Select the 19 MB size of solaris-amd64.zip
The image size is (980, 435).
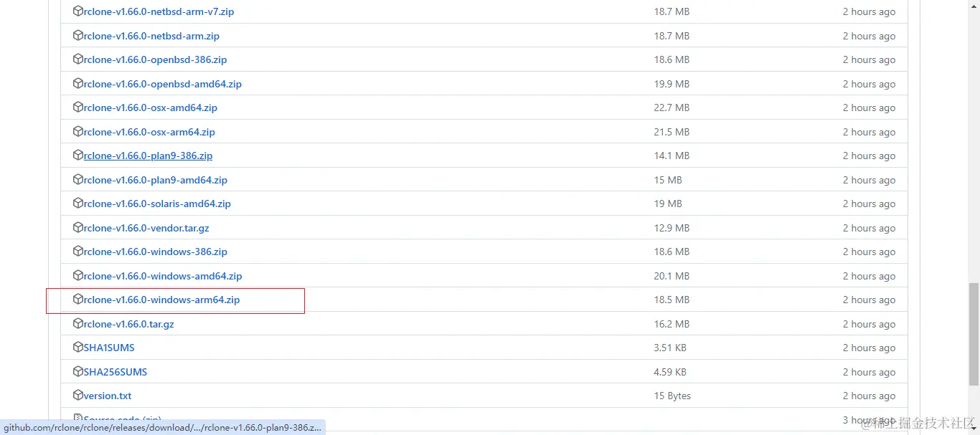(x=668, y=204)
